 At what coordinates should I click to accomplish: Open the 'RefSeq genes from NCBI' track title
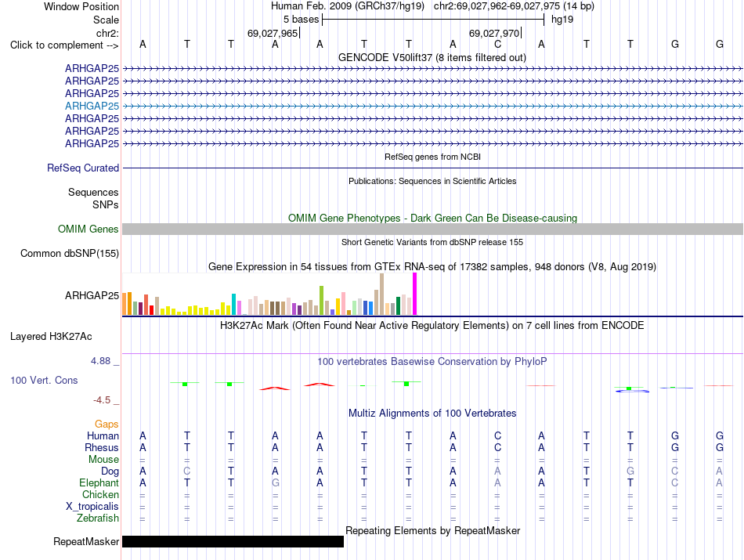432,157
